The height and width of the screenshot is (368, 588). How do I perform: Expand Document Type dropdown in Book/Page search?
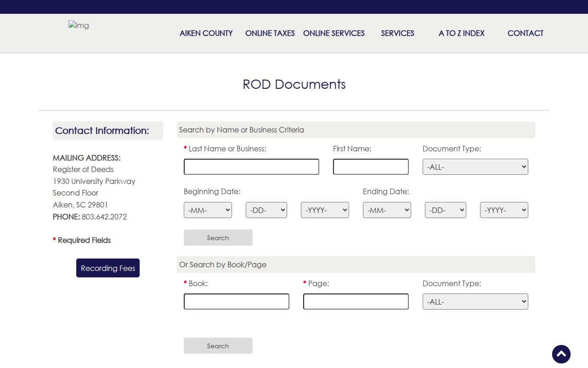pos(475,301)
